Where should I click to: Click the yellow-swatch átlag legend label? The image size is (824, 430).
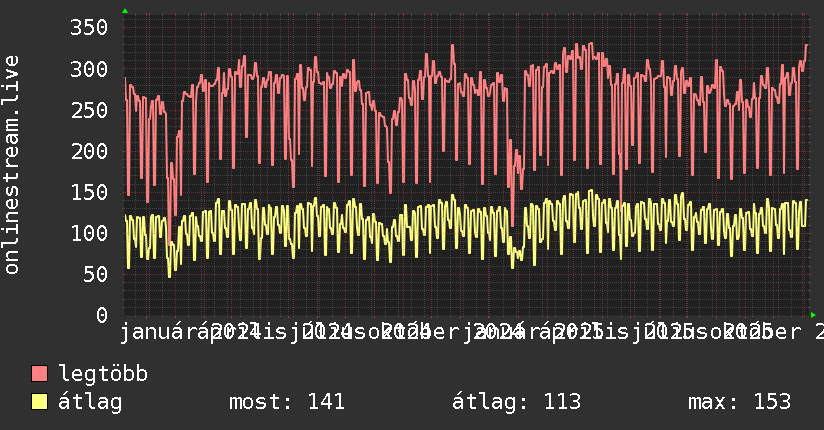pos(90,402)
